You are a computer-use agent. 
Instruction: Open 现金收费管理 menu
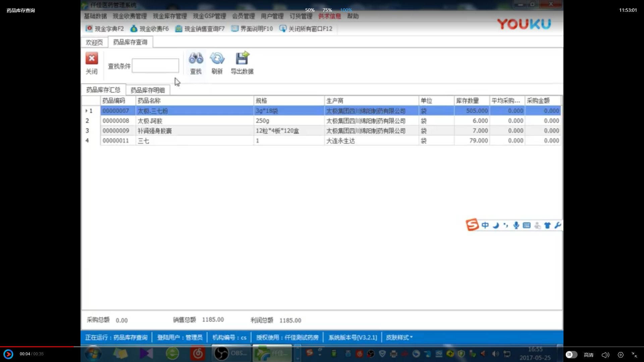pyautogui.click(x=130, y=16)
